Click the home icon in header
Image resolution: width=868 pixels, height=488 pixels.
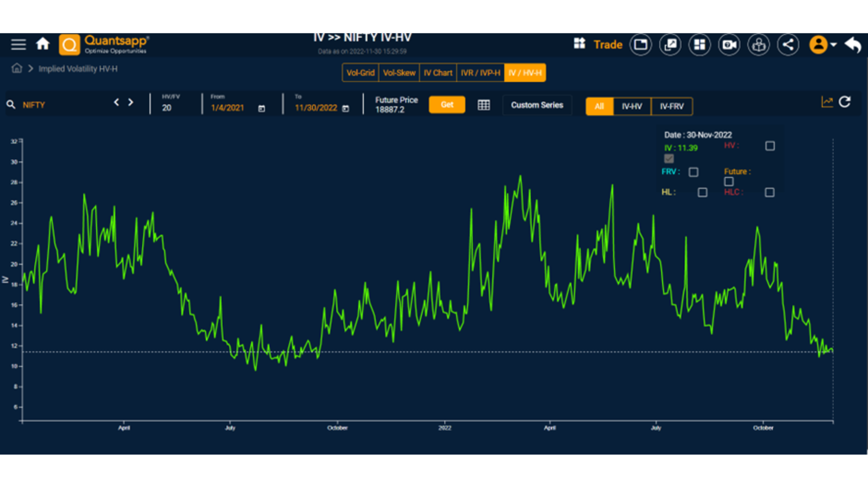pyautogui.click(x=43, y=44)
